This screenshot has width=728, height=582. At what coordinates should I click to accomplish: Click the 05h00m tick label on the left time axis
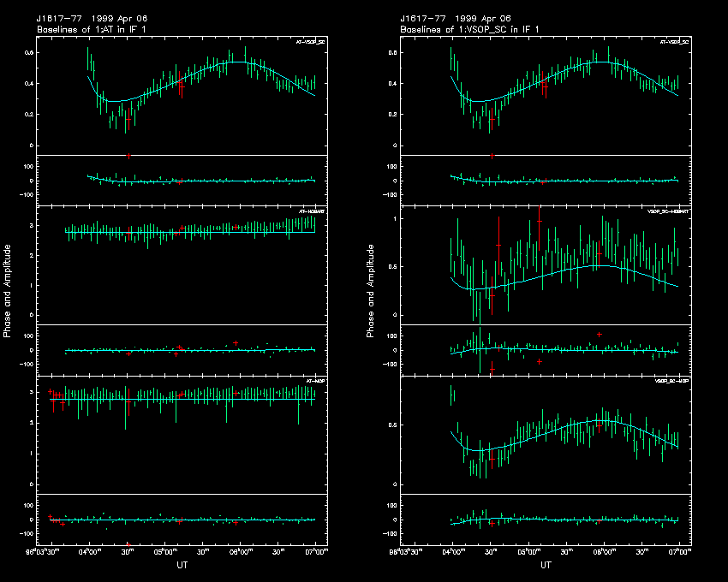[165, 552]
